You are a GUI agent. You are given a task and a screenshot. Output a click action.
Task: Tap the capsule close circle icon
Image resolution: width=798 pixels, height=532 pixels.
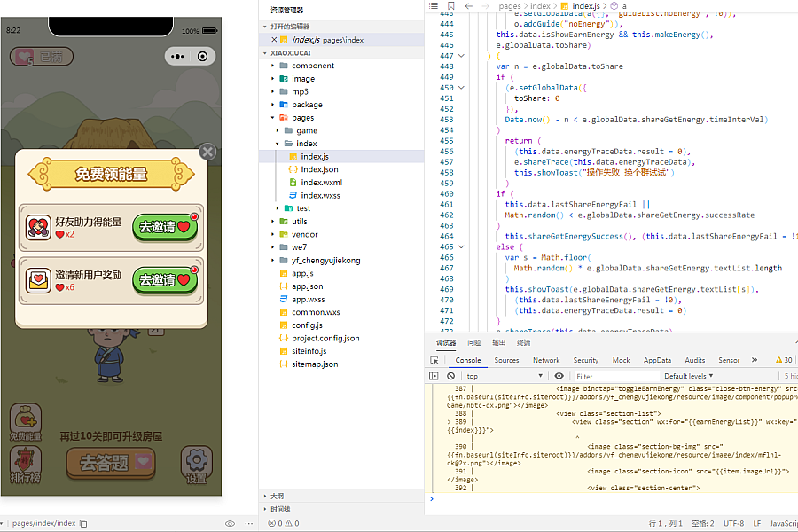[202, 57]
